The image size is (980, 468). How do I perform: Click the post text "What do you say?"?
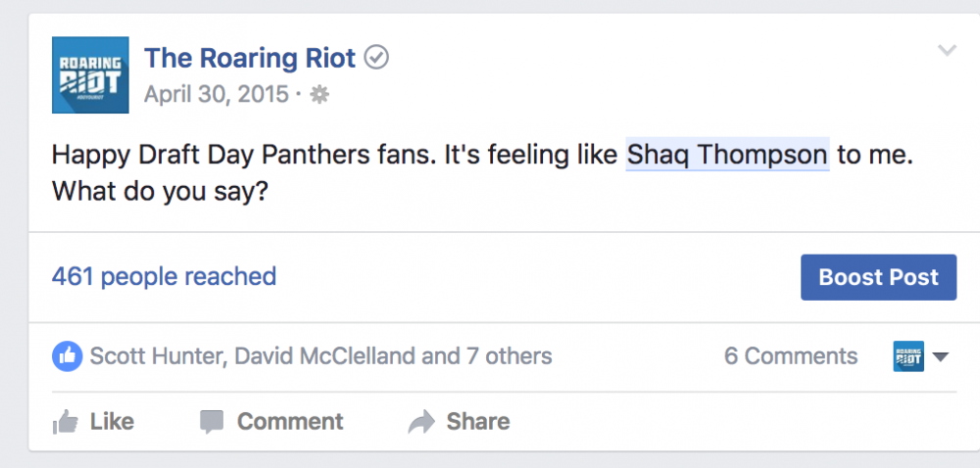coord(160,190)
